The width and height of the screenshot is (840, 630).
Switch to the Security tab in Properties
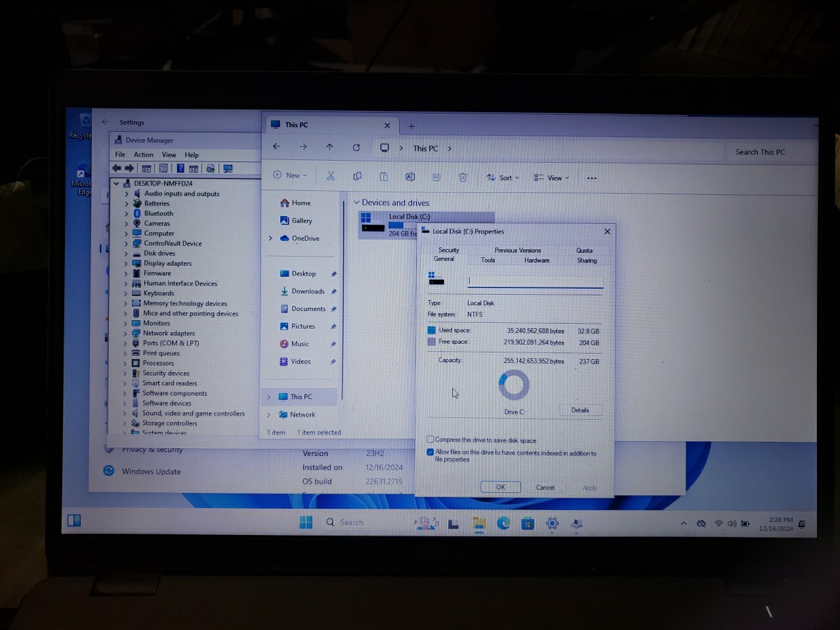click(x=449, y=250)
